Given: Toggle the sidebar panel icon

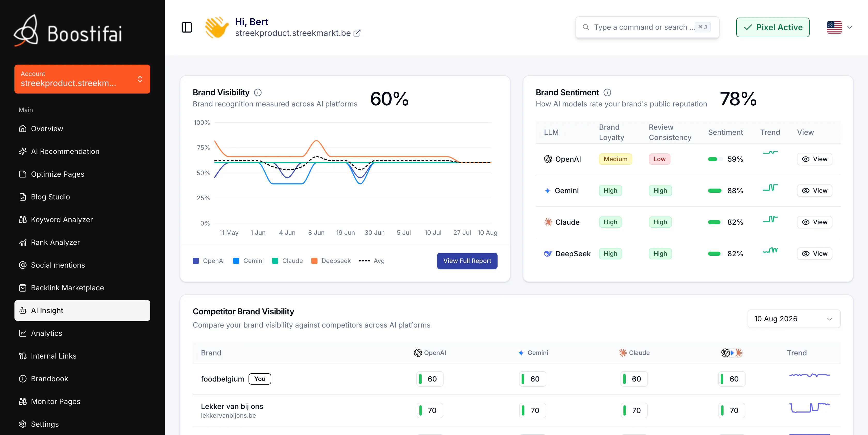Looking at the screenshot, I should (x=187, y=27).
